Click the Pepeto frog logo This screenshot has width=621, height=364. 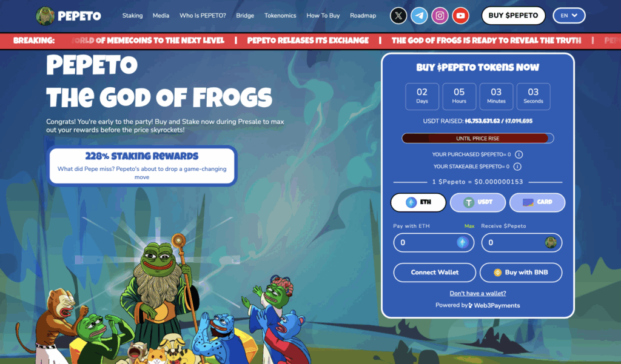[45, 16]
